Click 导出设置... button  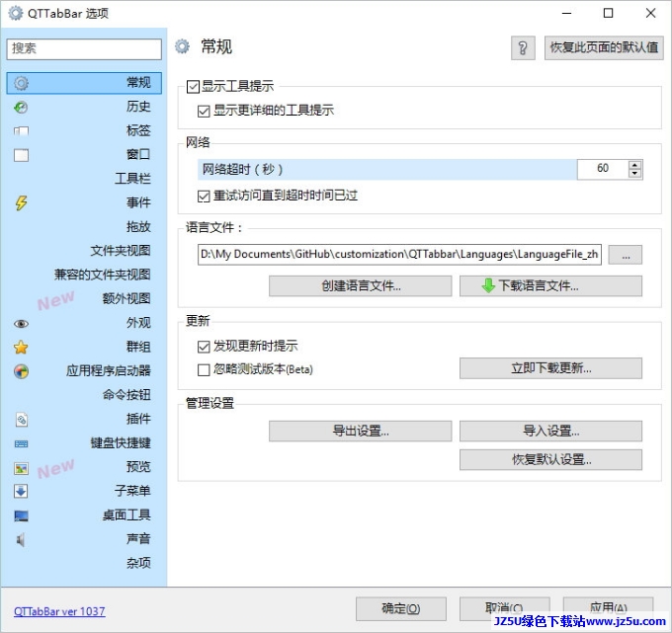pyautogui.click(x=361, y=431)
